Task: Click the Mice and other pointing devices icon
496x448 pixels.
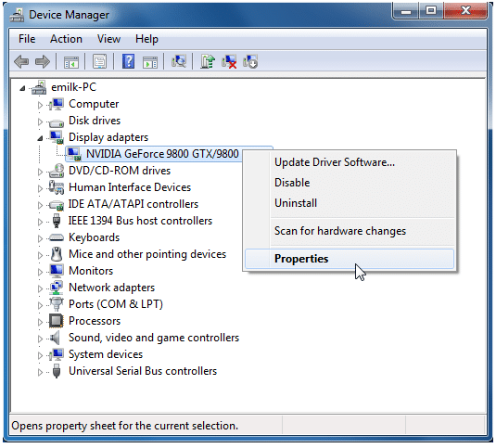Action: [57, 254]
